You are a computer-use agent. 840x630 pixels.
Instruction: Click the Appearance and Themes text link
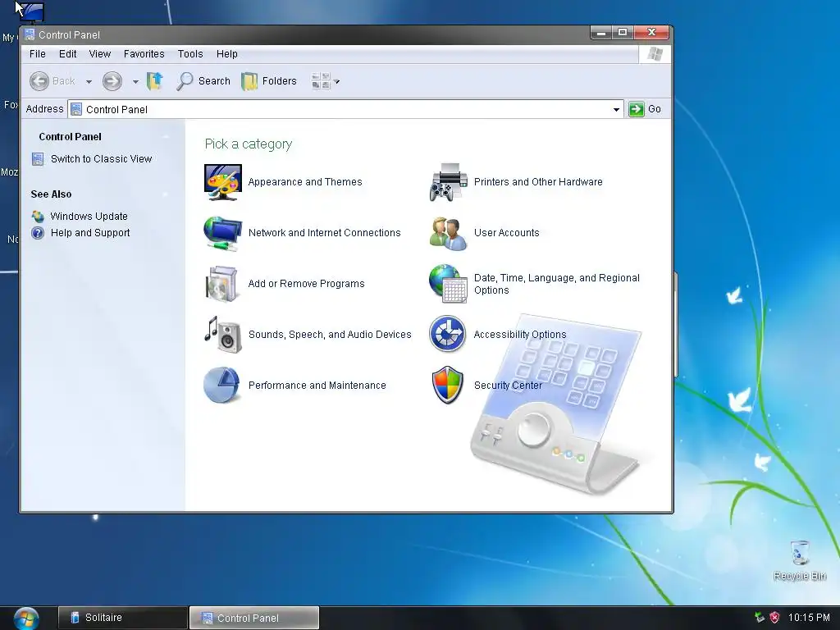[x=305, y=182]
